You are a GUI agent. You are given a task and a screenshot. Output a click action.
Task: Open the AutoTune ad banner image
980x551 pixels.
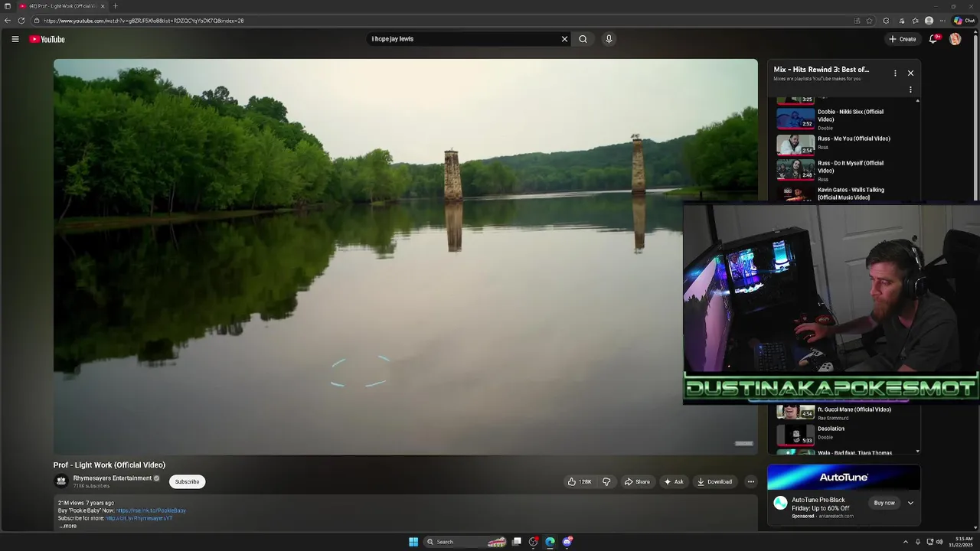tap(844, 477)
